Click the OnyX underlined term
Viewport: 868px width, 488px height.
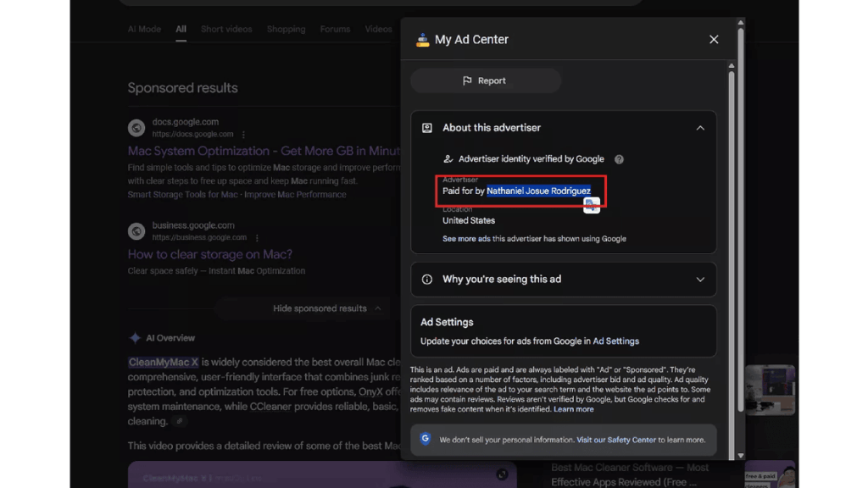point(370,391)
